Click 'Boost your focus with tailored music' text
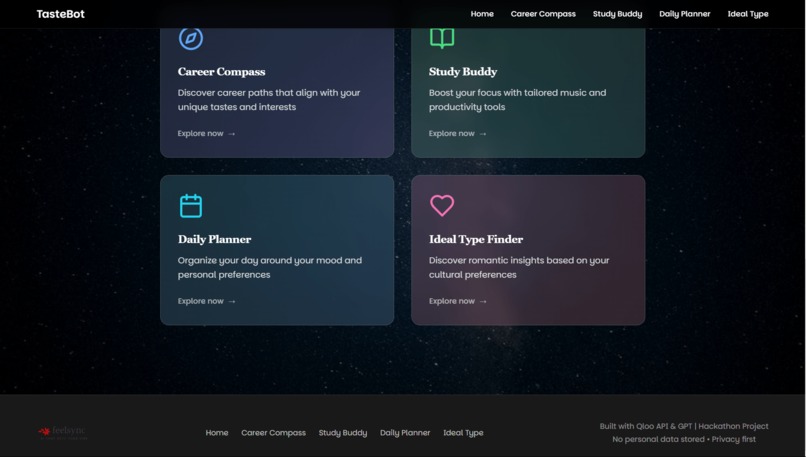The width and height of the screenshot is (806, 457). [x=518, y=100]
